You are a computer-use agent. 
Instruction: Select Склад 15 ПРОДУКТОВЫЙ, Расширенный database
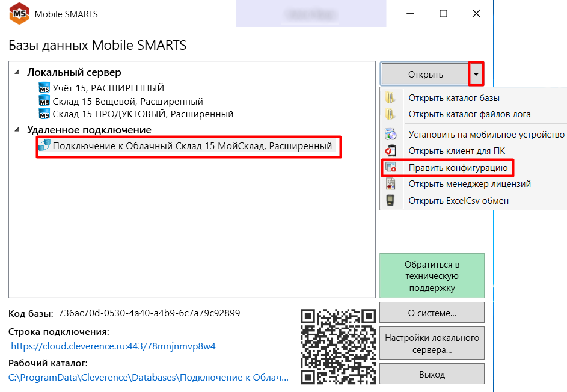(143, 114)
